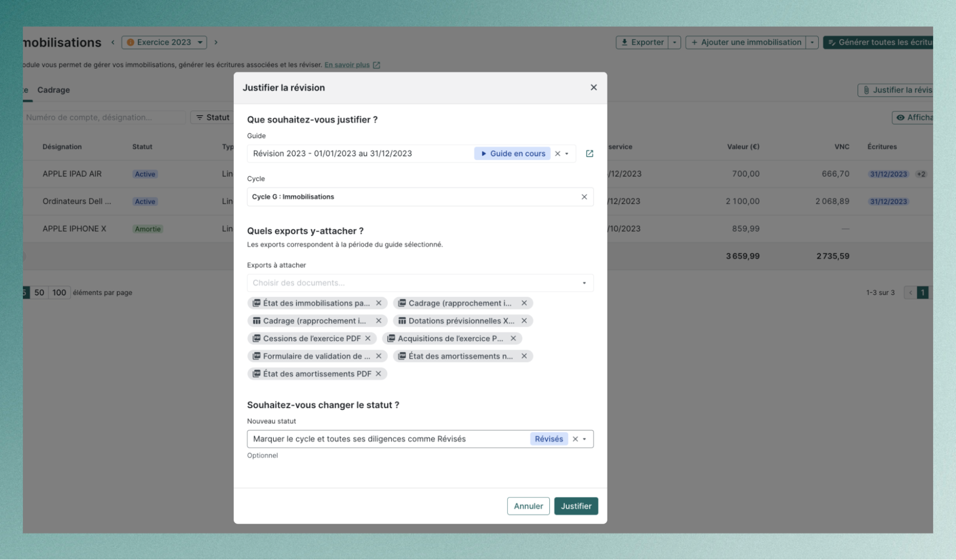Open the Exercice 2023 selector

(164, 43)
